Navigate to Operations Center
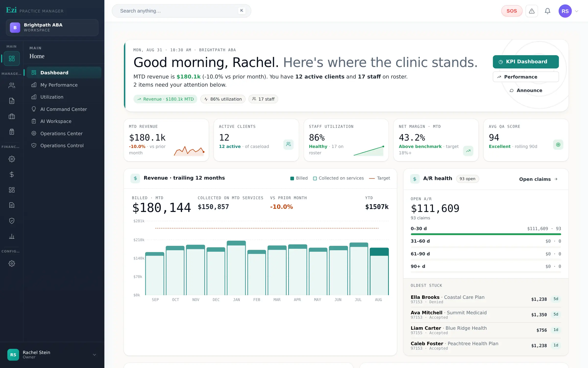 click(x=64, y=133)
